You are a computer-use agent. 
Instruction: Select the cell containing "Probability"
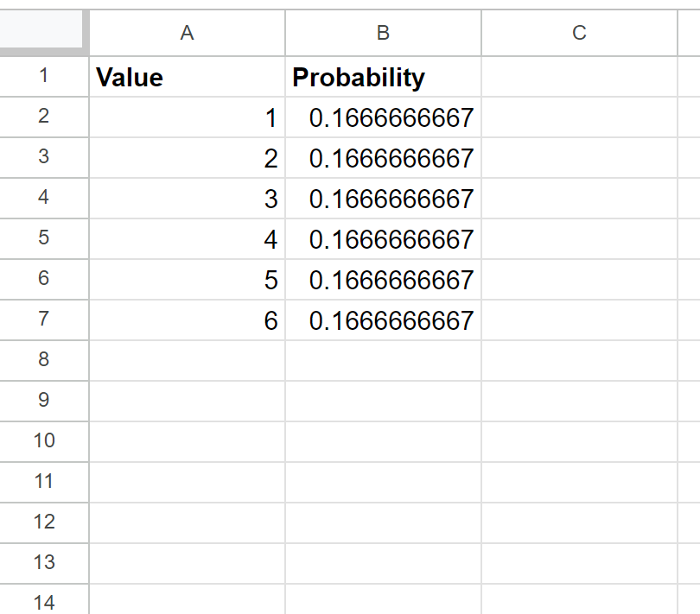383,77
